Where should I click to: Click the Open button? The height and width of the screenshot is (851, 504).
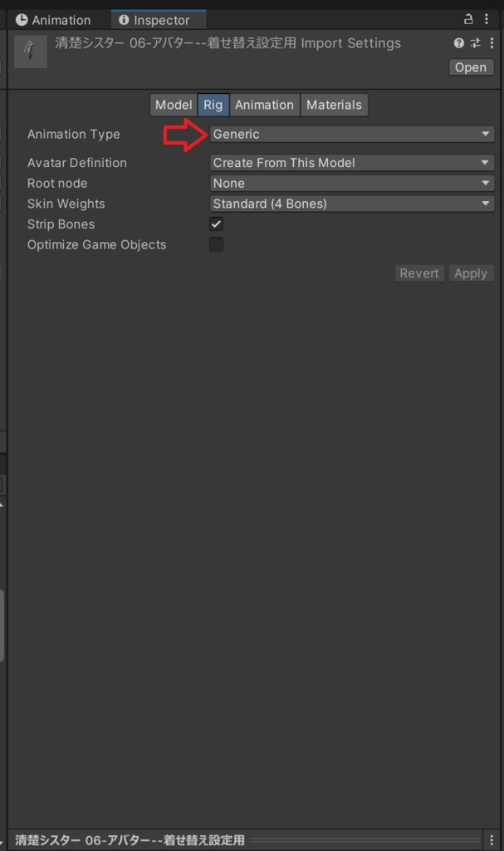tap(471, 67)
